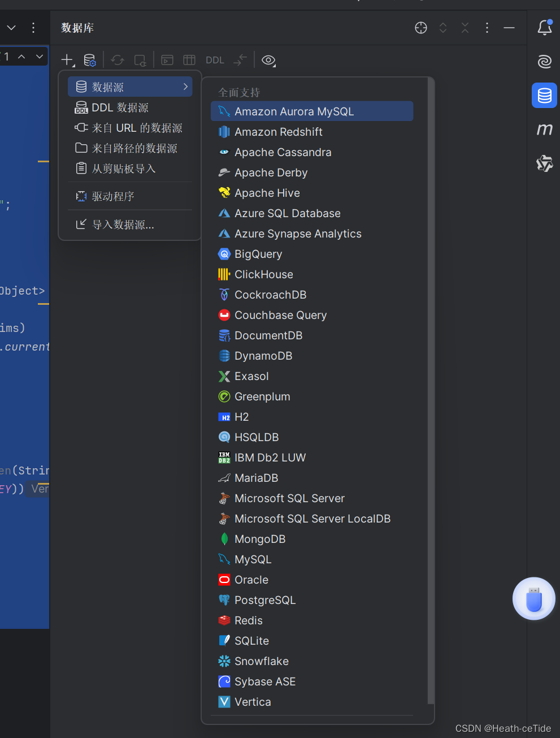Choose Apache Cassandra data source
The height and width of the screenshot is (738, 560).
312,152
